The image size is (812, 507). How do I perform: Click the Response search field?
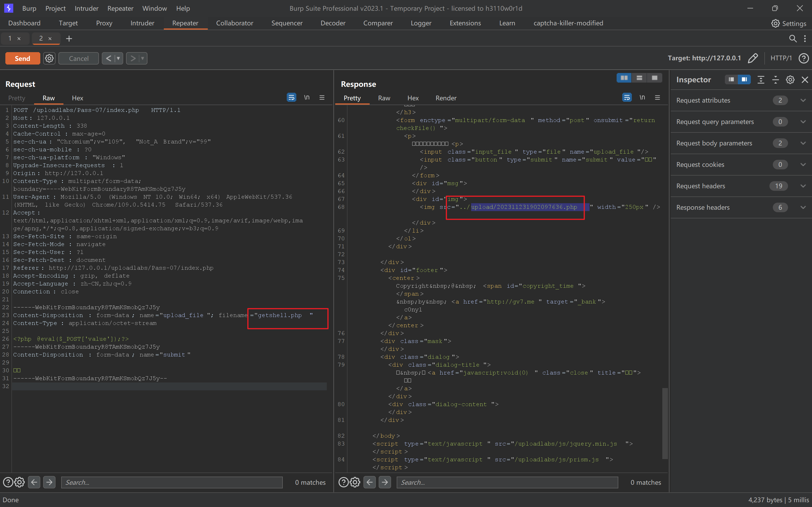[x=507, y=482]
